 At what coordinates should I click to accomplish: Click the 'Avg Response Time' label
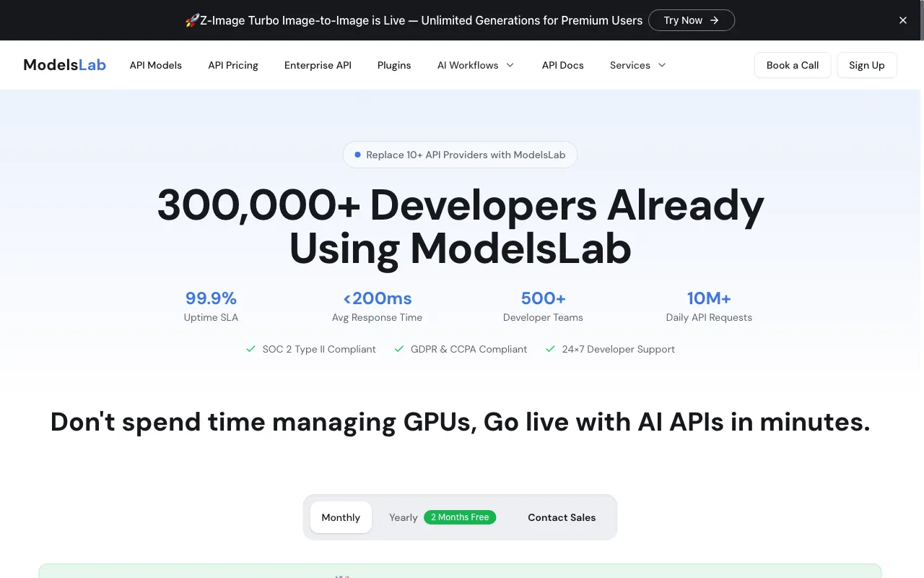377,317
